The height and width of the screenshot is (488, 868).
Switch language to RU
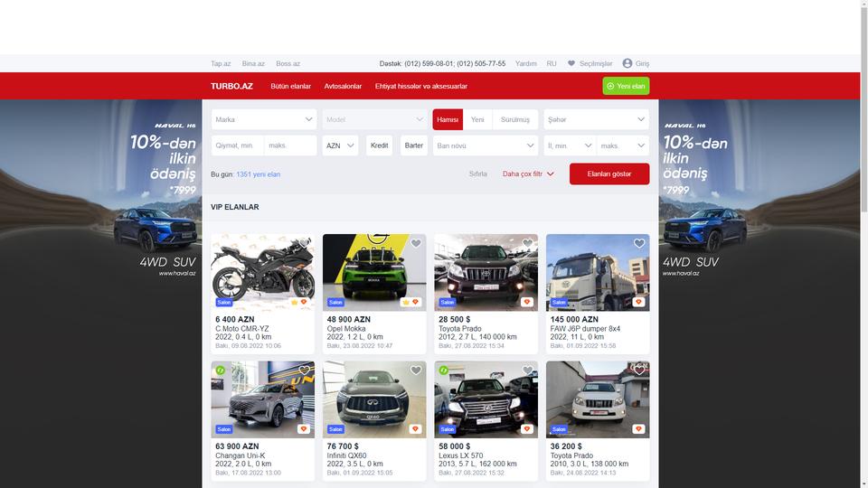[552, 63]
